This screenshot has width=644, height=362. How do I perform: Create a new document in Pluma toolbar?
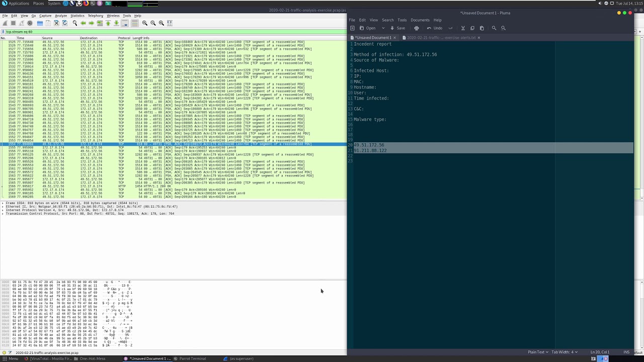point(352,28)
